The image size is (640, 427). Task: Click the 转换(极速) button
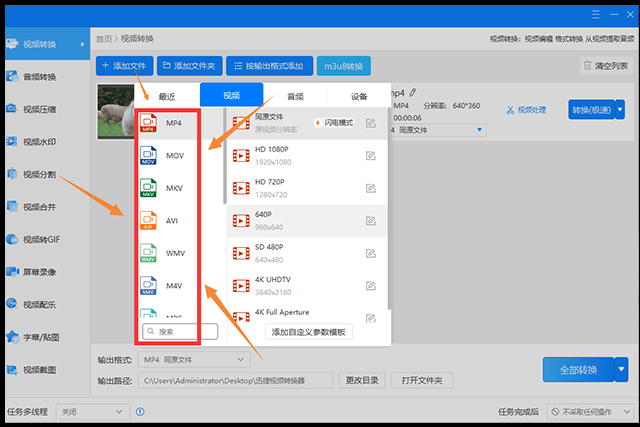click(x=591, y=109)
